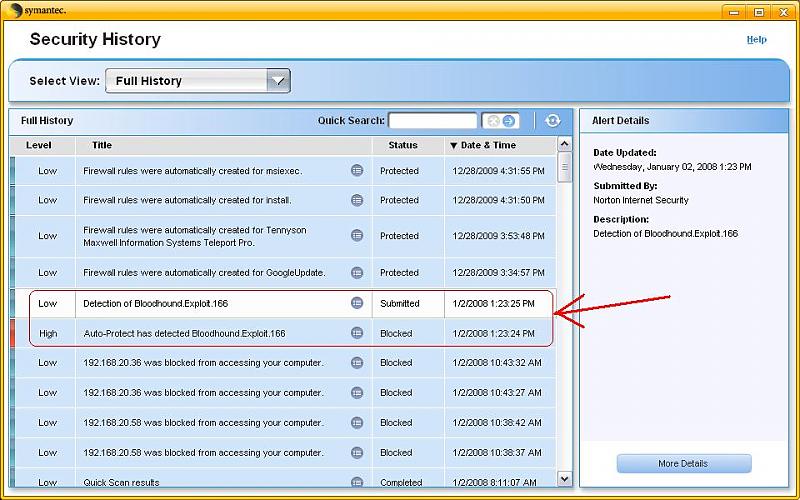Open details icon for the Teleport Pro firewall rule
The width and height of the screenshot is (800, 500).
[x=357, y=236]
